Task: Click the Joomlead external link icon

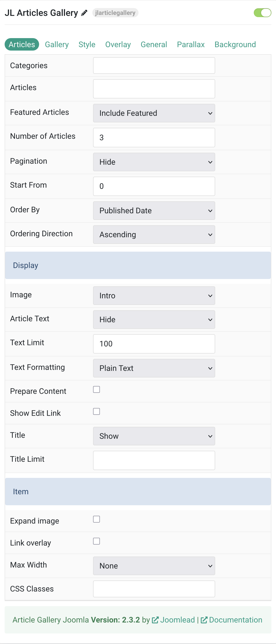Action: pos(155,620)
